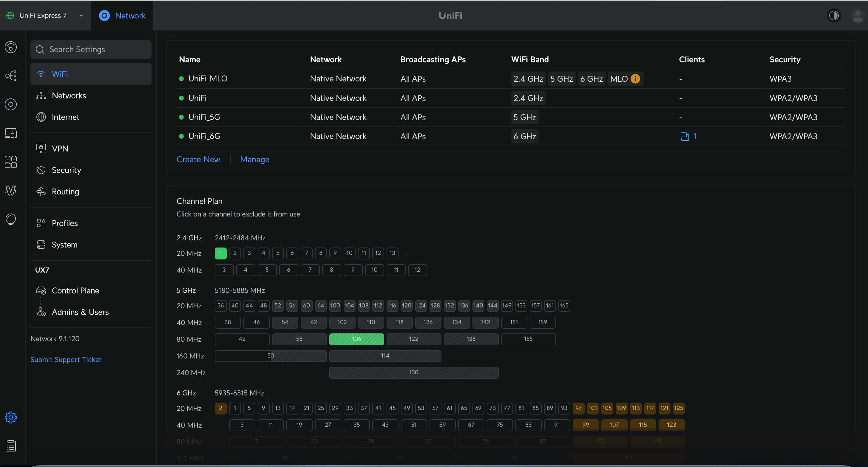The height and width of the screenshot is (467, 868).
Task: Open the UniFi devices circle icon in the rail
Action: 11,104
